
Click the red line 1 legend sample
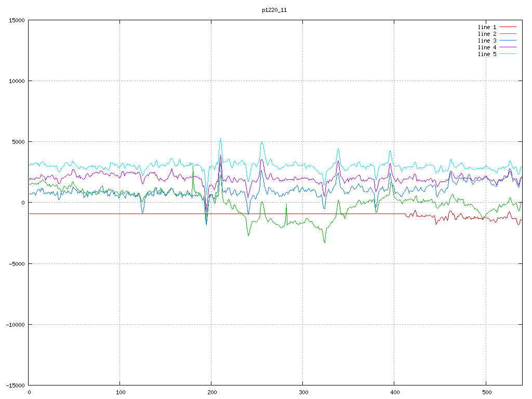coord(508,27)
